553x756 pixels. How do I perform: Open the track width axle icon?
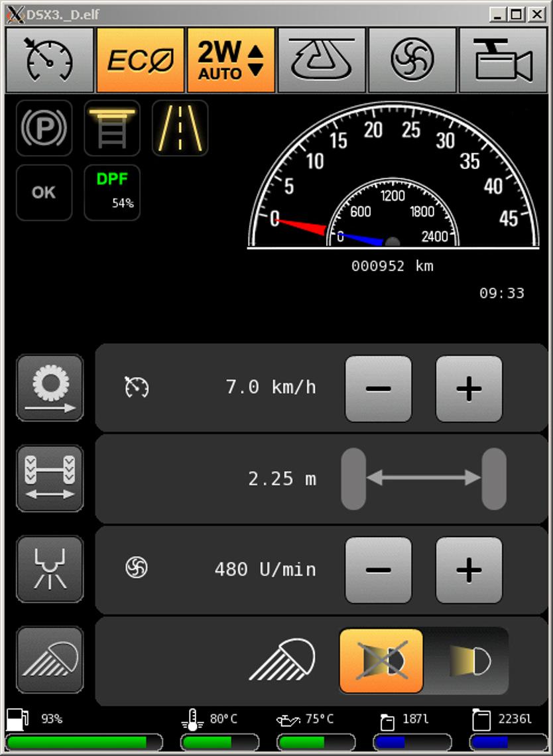[x=50, y=478]
